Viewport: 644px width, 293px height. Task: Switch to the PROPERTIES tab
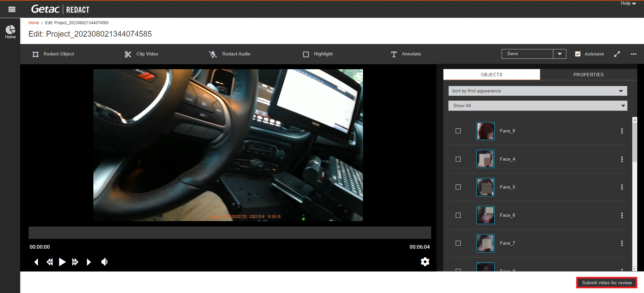tap(588, 75)
